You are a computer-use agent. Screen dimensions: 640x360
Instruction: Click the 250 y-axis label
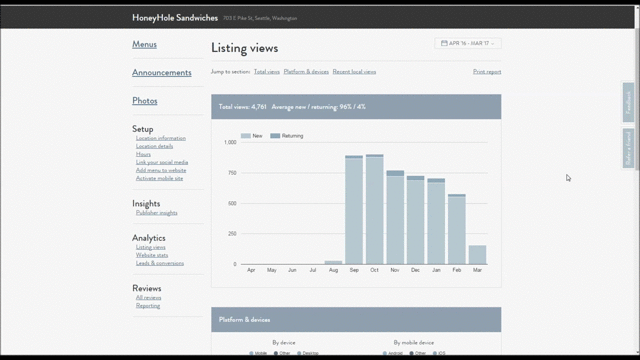pyautogui.click(x=232, y=234)
